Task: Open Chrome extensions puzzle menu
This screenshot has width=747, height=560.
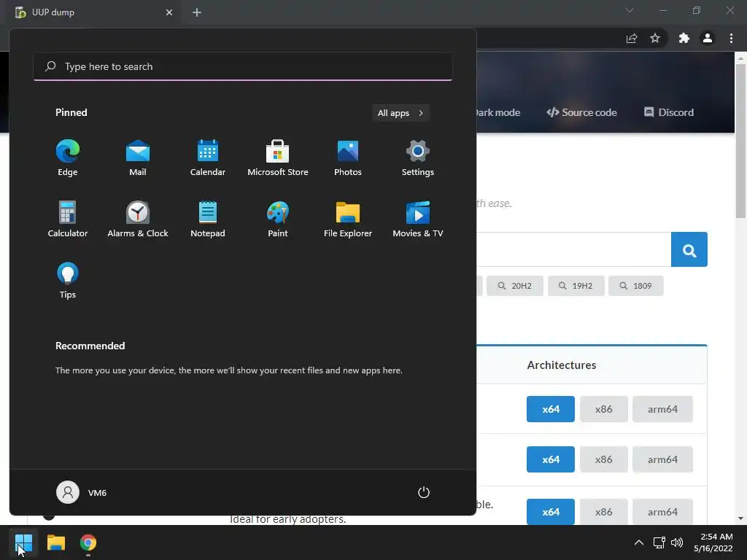Action: pyautogui.click(x=684, y=38)
